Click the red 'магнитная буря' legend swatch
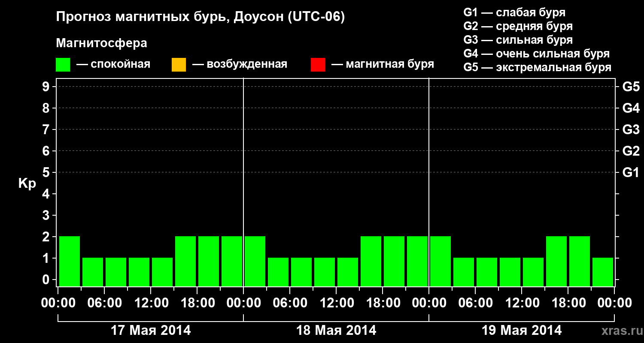The width and height of the screenshot is (644, 343). [318, 65]
